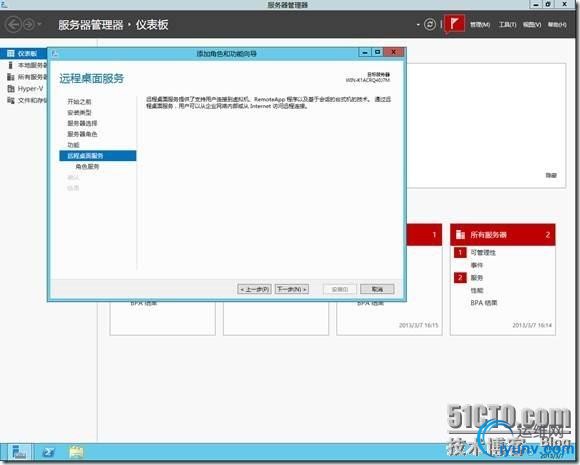This screenshot has width=580, height=465.
Task: Click the back arrow in Server Manager header
Action: tap(13, 25)
